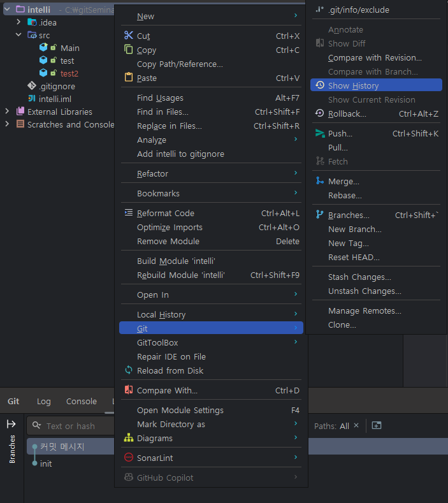Select the Git tool window tab

point(13,401)
